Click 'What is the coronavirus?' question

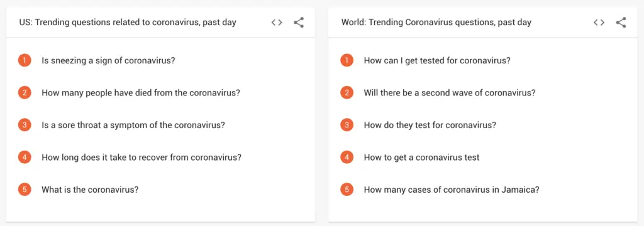point(90,190)
